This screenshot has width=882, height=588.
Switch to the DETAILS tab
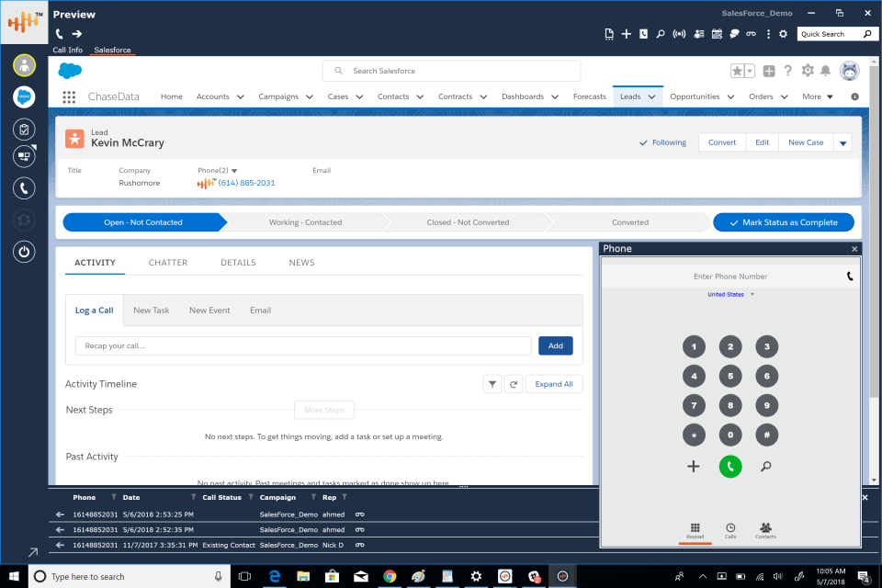pos(238,262)
